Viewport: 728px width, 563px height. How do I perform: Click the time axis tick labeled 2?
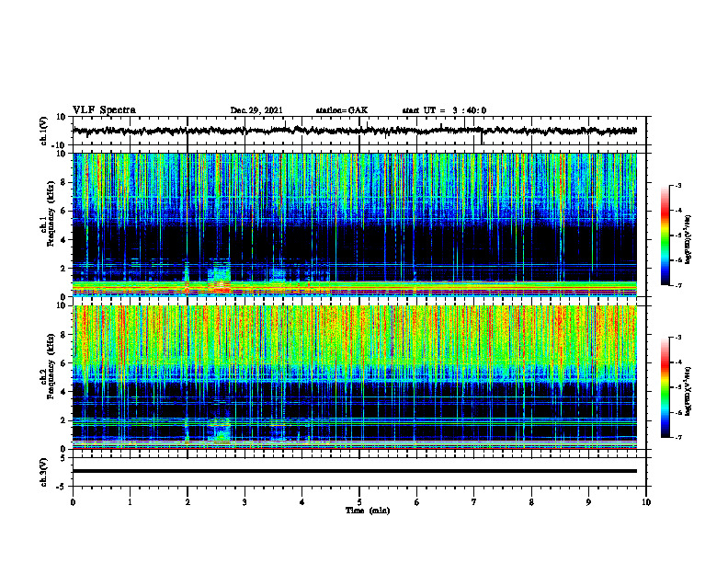(x=188, y=502)
